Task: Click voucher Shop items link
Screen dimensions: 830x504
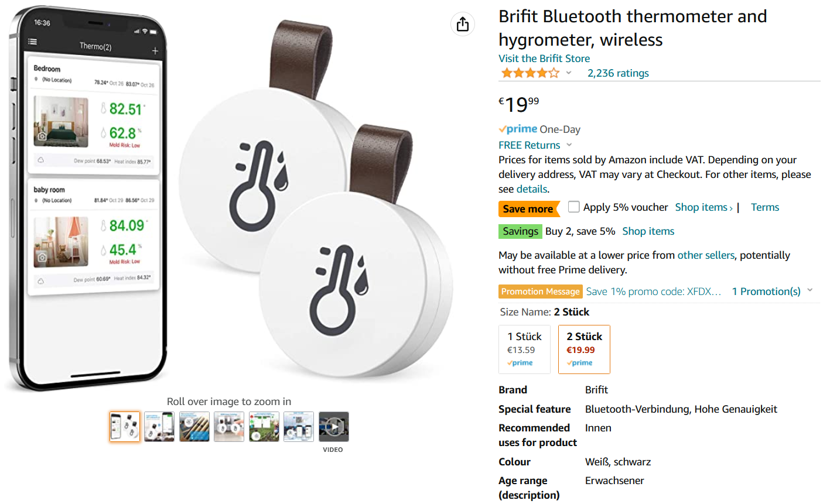Action: 703,207
